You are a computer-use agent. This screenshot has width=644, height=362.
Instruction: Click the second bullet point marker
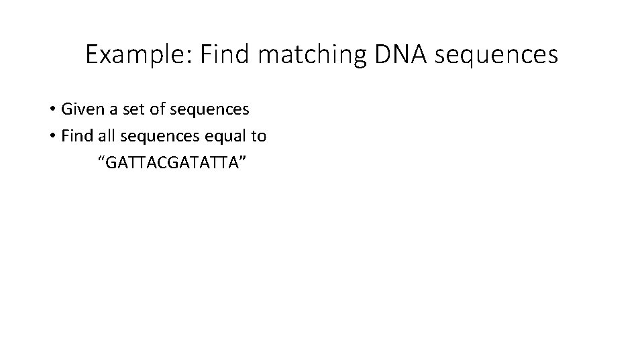tap(52, 137)
